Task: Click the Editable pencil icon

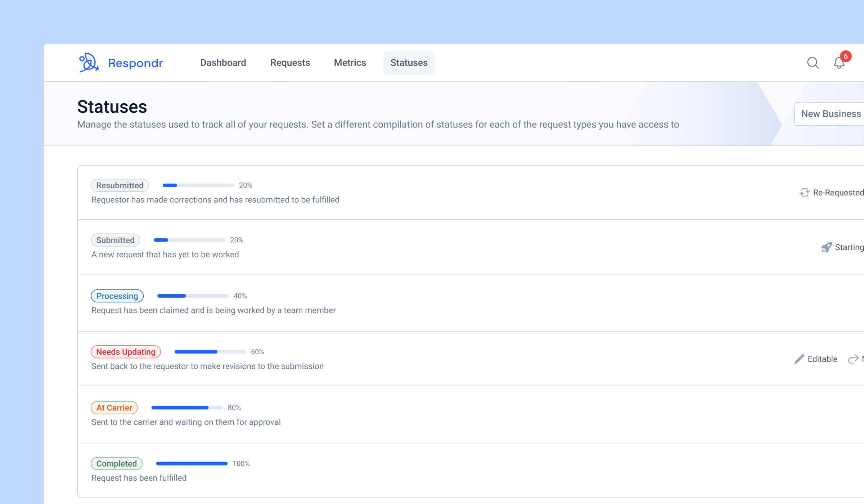Action: 799,359
